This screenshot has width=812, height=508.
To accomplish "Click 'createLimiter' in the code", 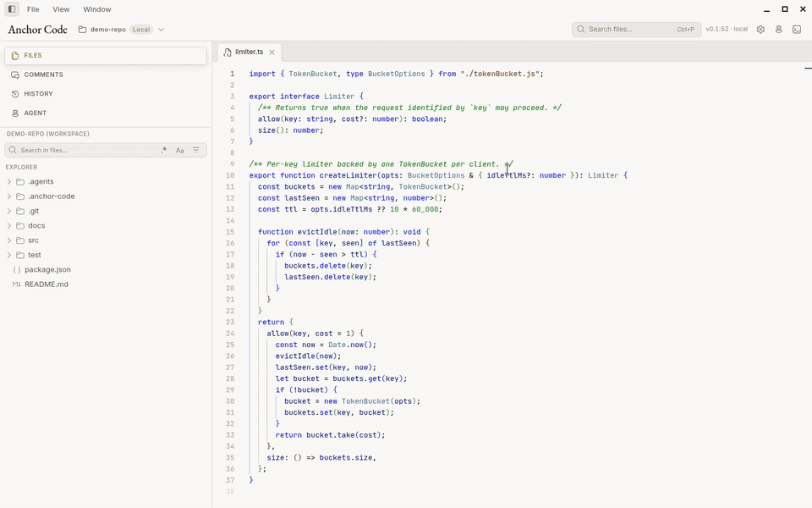I will click(348, 176).
